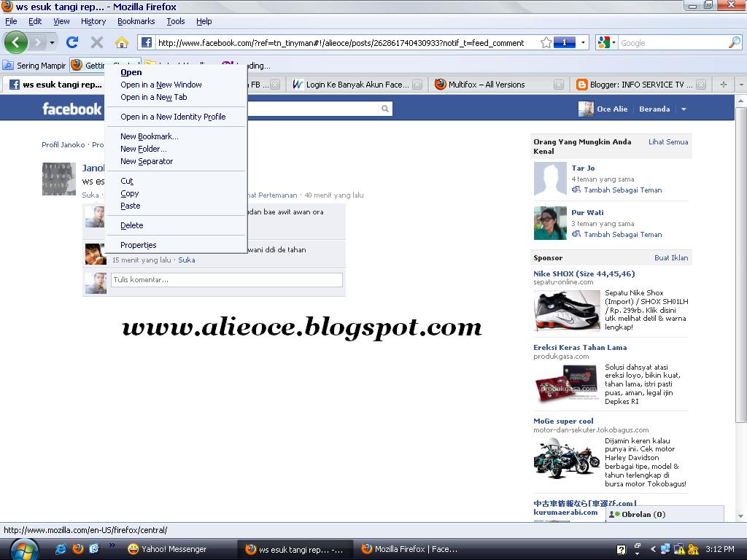This screenshot has width=747, height=560.
Task: Open a new tab with the plus button
Action: pyautogui.click(x=723, y=85)
